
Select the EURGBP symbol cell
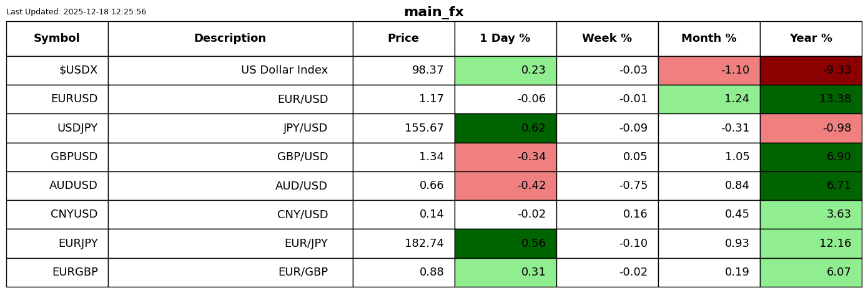(57, 272)
